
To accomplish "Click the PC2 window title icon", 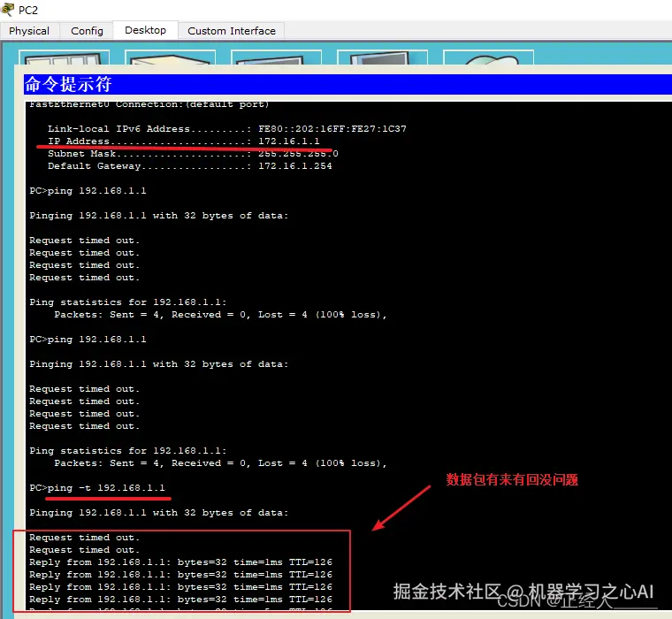I will pyautogui.click(x=8, y=9).
